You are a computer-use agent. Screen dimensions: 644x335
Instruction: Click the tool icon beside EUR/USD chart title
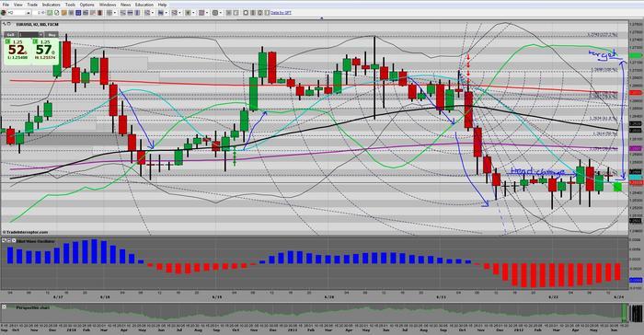4,24
